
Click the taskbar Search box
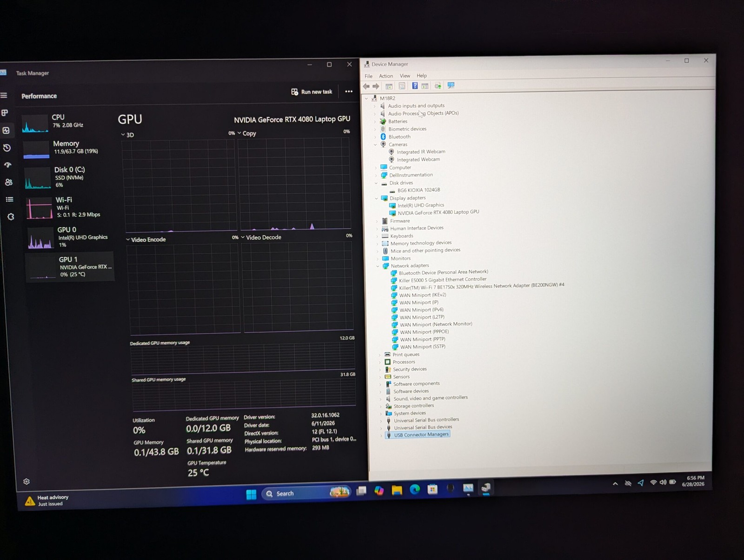coord(306,493)
